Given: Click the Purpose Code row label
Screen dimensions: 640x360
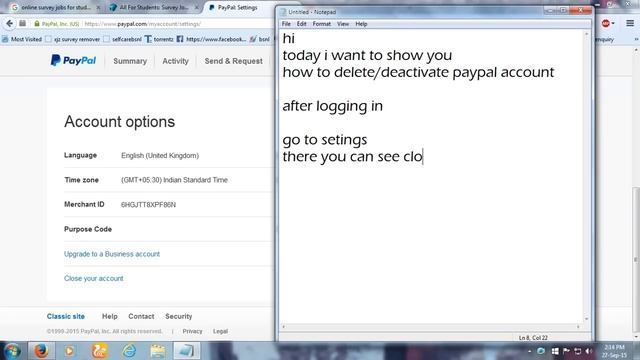Looking at the screenshot, I should pos(88,229).
